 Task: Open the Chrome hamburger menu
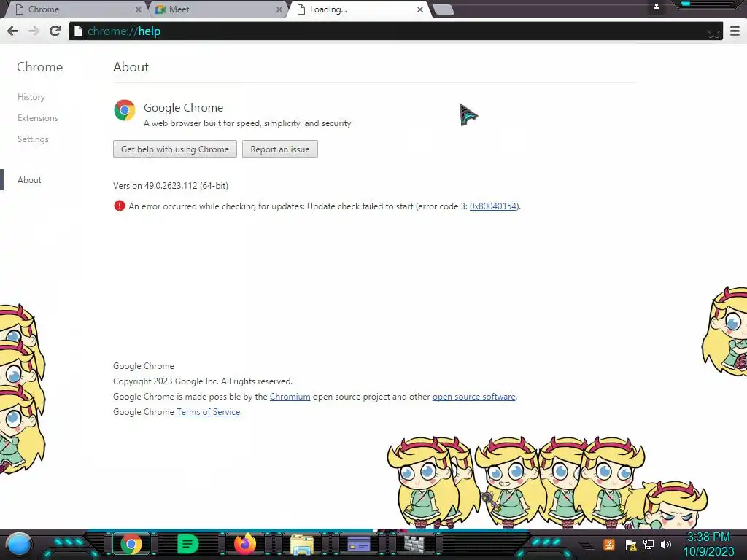pyautogui.click(x=735, y=31)
